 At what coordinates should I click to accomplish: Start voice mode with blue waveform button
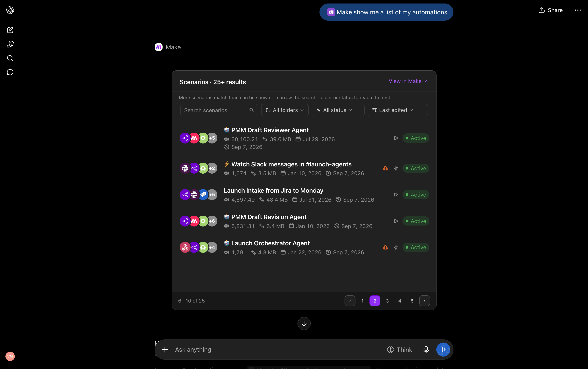click(x=443, y=350)
